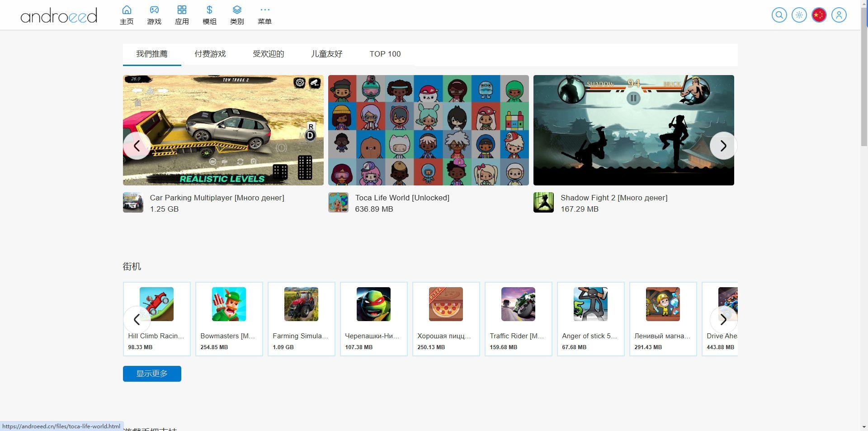Image resolution: width=868 pixels, height=431 pixels.
Task: Click the home icon in navigation
Action: [127, 15]
